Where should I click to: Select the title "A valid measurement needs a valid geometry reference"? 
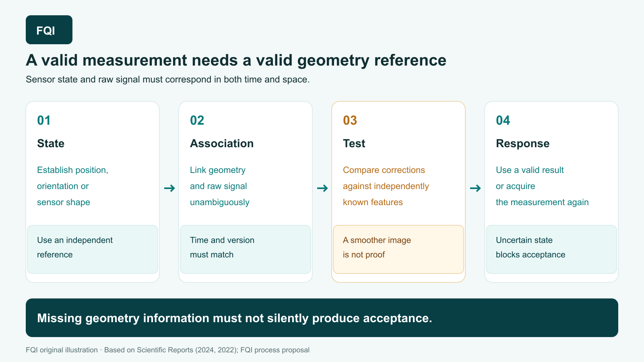tap(236, 60)
